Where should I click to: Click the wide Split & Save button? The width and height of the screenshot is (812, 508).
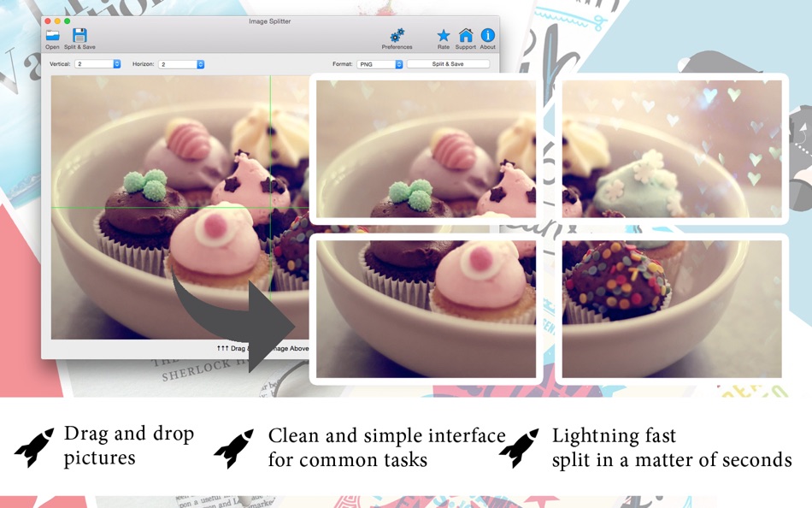point(448,64)
